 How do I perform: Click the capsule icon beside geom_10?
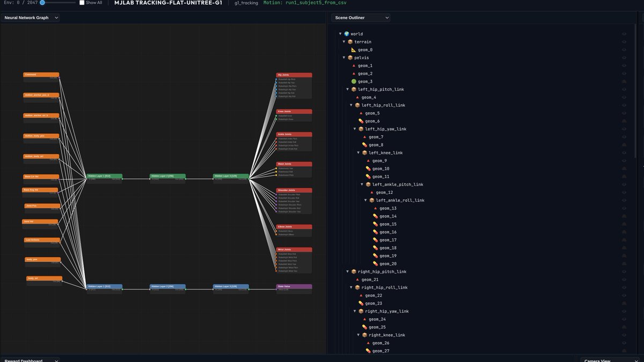[368, 169]
